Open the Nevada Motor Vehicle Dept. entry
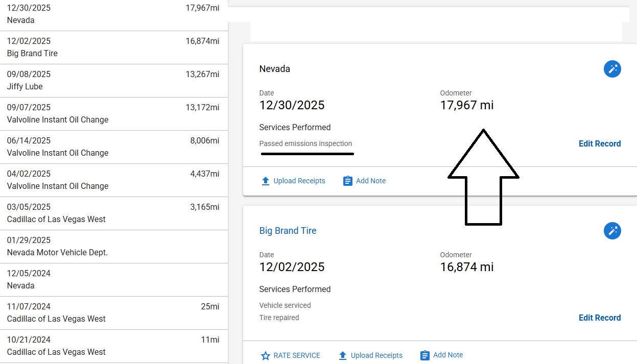The width and height of the screenshot is (637, 364). coord(113,247)
